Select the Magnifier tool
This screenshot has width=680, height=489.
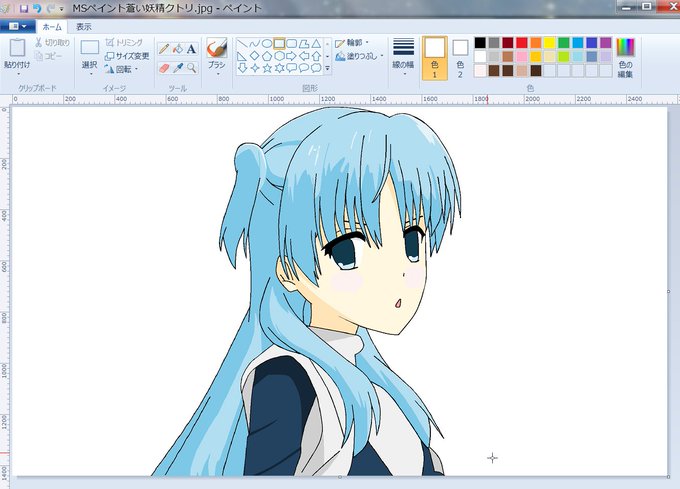(x=191, y=68)
